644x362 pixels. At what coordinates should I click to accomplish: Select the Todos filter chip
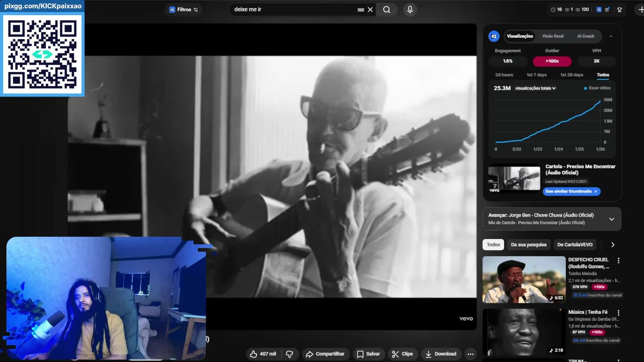[x=494, y=245]
